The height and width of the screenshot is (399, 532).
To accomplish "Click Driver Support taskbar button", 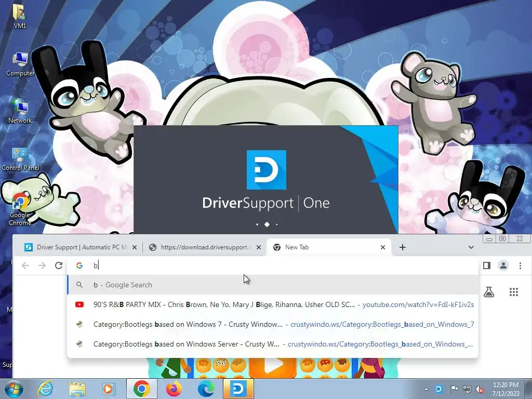I will tap(238, 389).
